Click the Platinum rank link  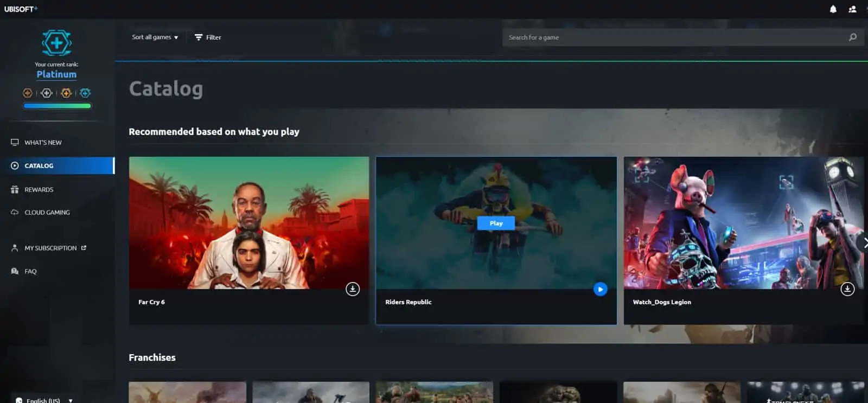coord(56,74)
